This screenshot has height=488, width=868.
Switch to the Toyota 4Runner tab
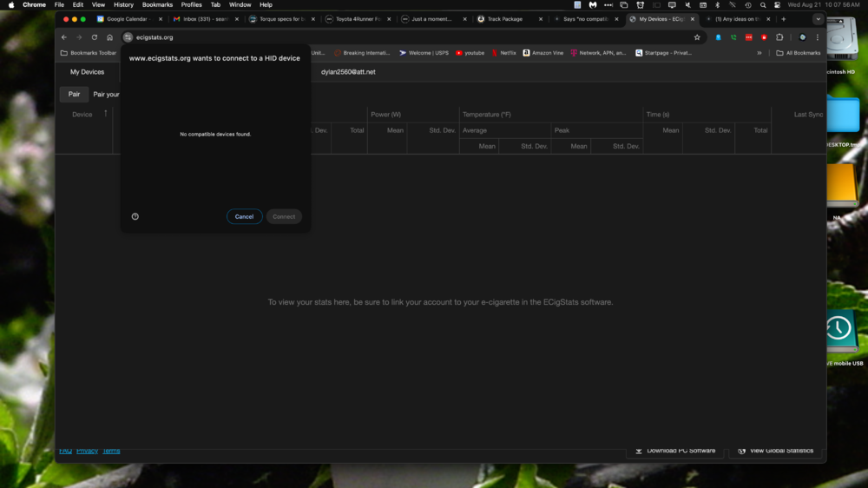coord(357,19)
